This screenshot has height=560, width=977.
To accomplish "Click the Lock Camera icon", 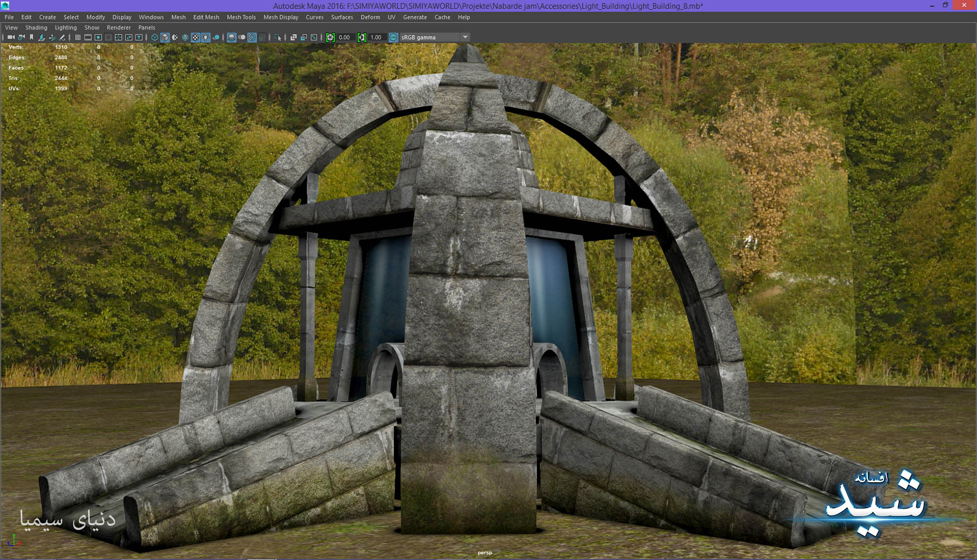I will pos(21,37).
